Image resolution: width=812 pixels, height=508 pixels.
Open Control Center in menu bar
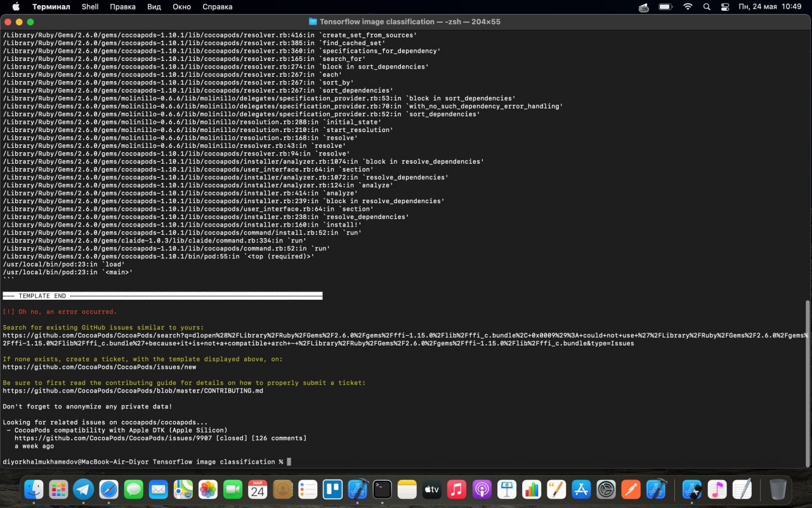pos(725,6)
